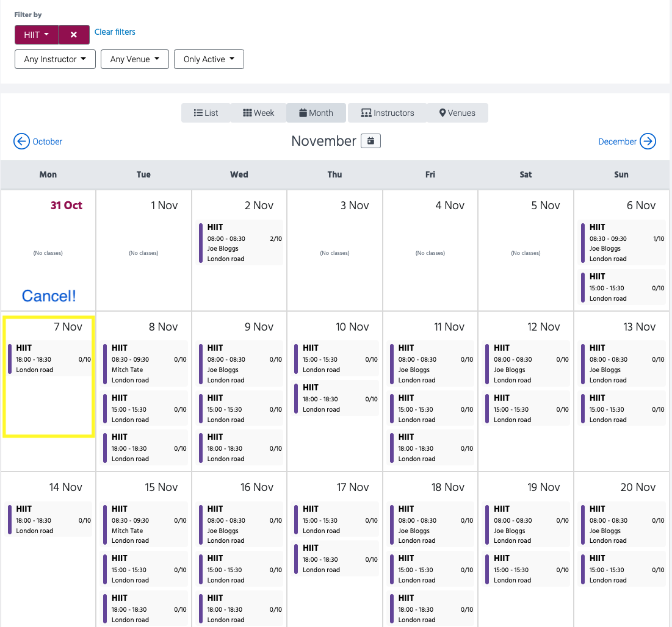Open the Any Instructor dropdown

point(55,59)
